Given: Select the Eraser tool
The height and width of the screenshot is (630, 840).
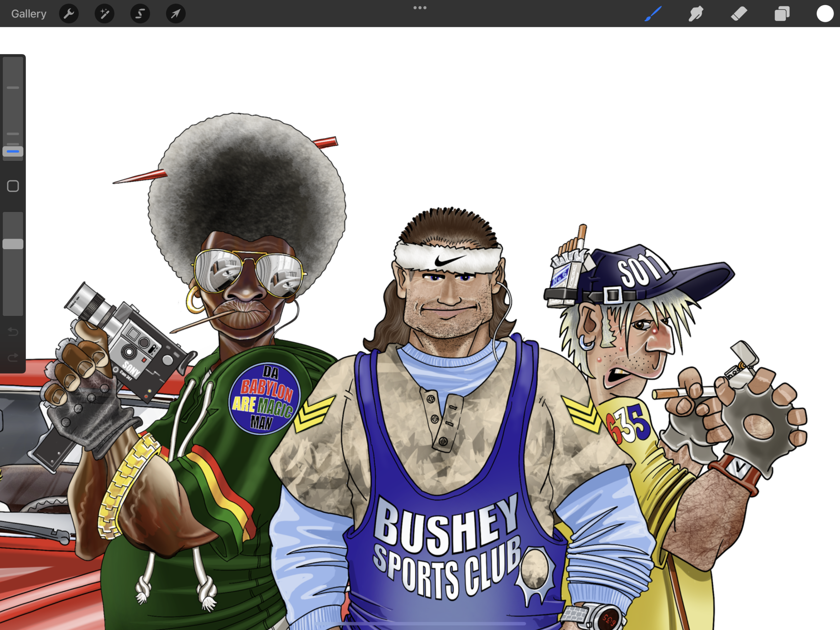Looking at the screenshot, I should coord(739,14).
